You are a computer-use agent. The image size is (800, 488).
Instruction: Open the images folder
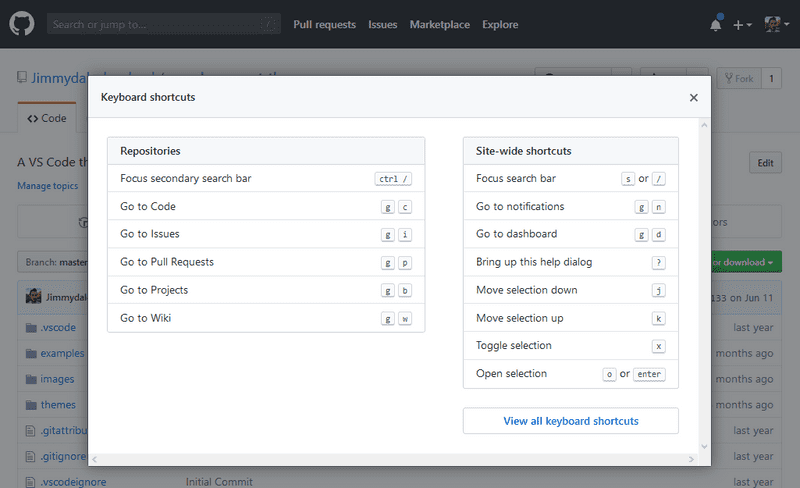[x=57, y=379]
